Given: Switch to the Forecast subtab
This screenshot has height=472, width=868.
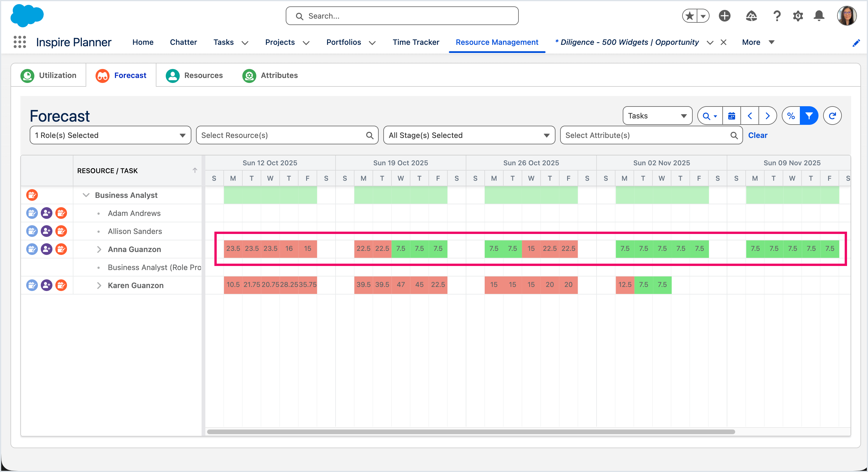Looking at the screenshot, I should [x=121, y=75].
